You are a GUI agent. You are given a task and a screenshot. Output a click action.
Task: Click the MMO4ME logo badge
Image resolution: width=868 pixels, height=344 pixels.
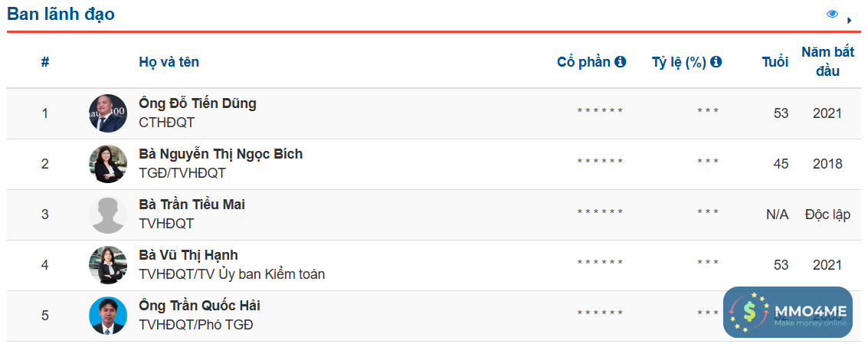pyautogui.click(x=788, y=313)
